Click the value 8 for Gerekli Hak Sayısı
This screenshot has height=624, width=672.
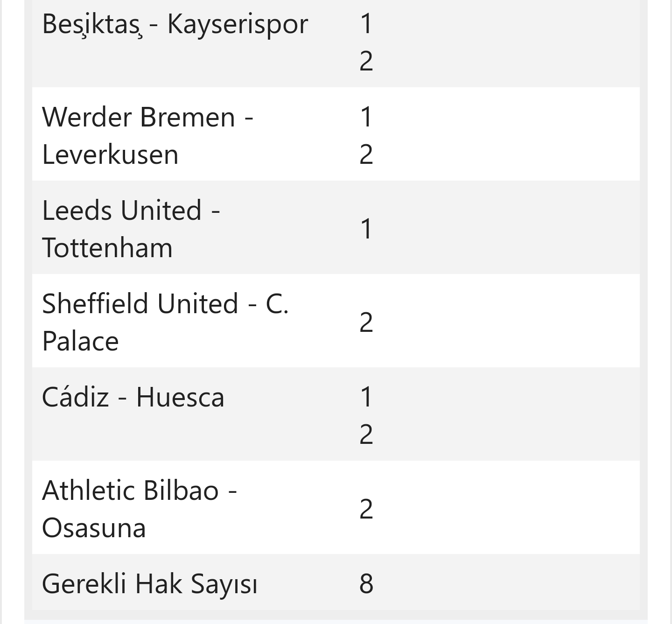pos(366,583)
